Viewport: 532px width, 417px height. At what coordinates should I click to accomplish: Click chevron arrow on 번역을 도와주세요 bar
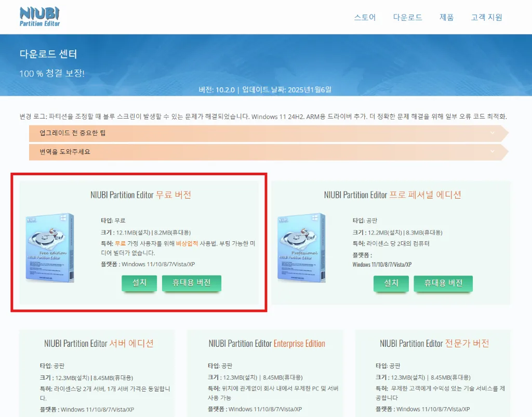[492, 152]
